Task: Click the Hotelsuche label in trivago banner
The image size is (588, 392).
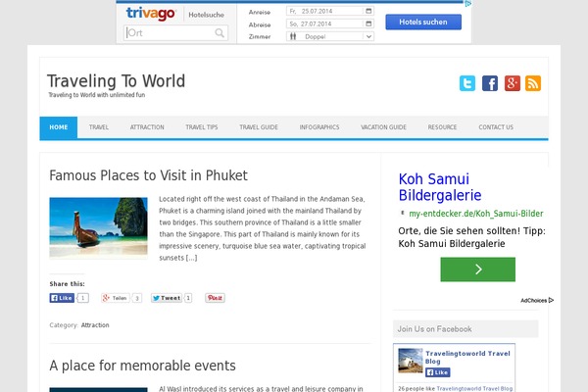Action: tap(206, 15)
